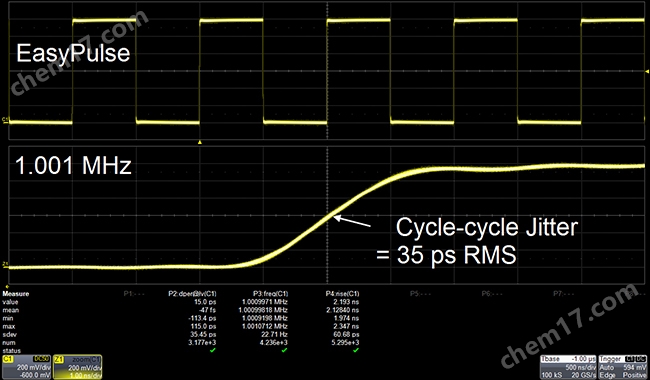650x380 pixels.
Task: Click the Z1 zoom trace level indicator
Action: click(x=5, y=264)
